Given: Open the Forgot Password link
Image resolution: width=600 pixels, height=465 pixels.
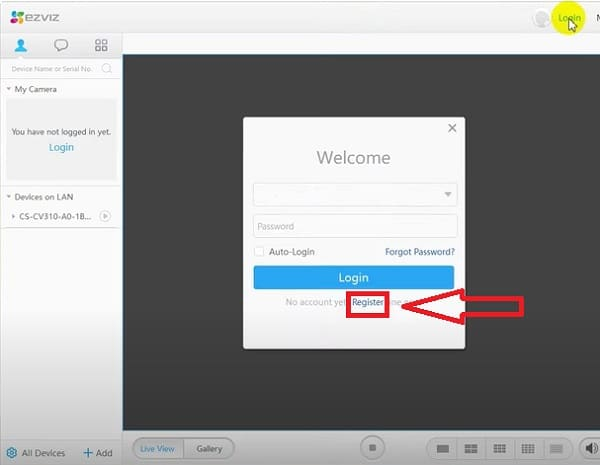Looking at the screenshot, I should [x=420, y=252].
